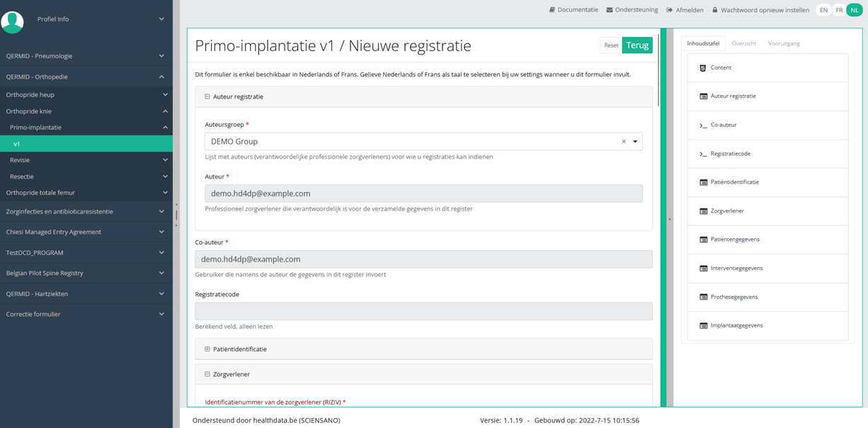Image resolution: width=868 pixels, height=428 pixels.
Task: Click the Reset button
Action: click(611, 45)
